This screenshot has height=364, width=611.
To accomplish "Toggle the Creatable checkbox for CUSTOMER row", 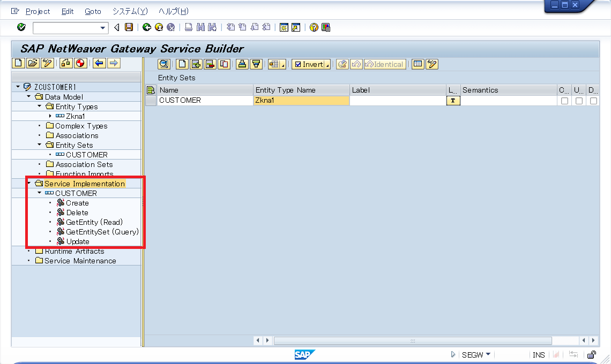I will (x=564, y=101).
